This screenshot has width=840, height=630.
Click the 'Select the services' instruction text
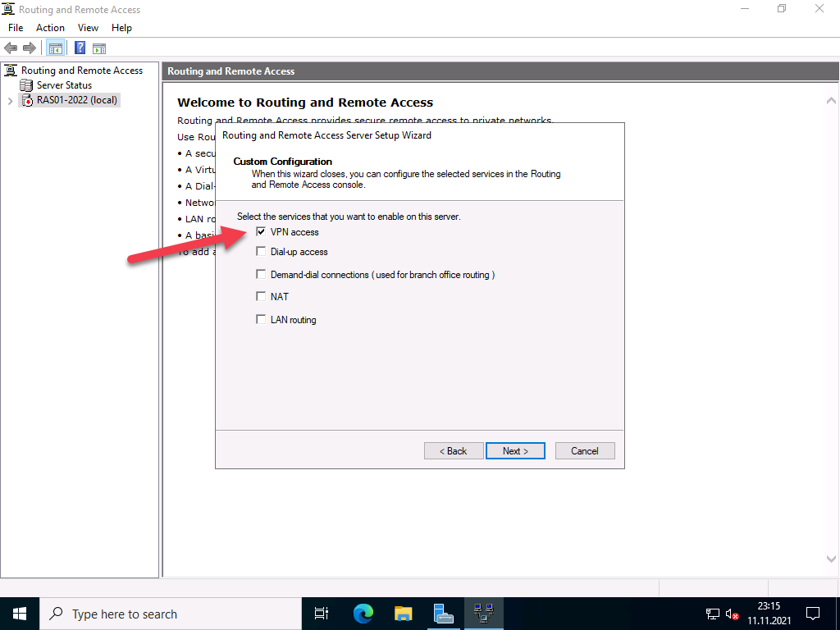[x=349, y=217]
